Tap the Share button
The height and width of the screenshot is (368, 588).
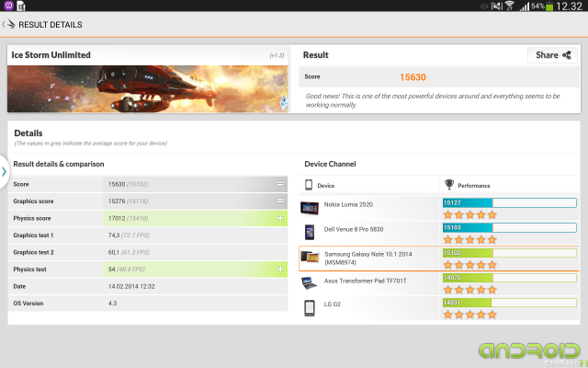pos(552,55)
